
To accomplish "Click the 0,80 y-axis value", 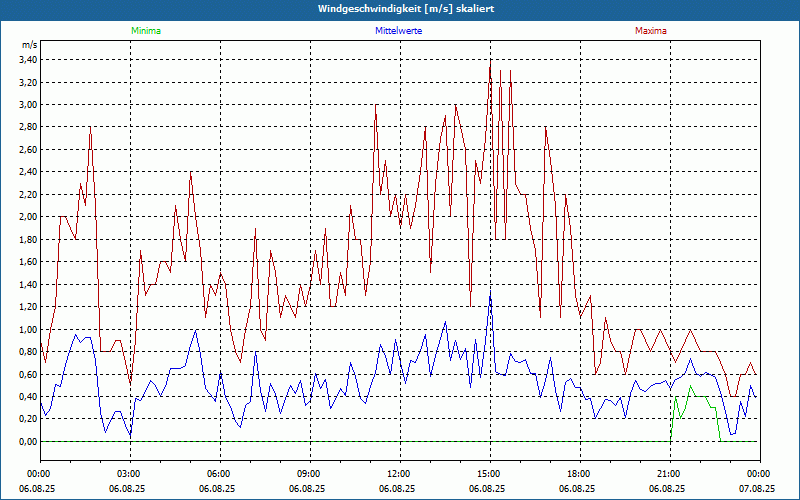I will pos(28,352).
